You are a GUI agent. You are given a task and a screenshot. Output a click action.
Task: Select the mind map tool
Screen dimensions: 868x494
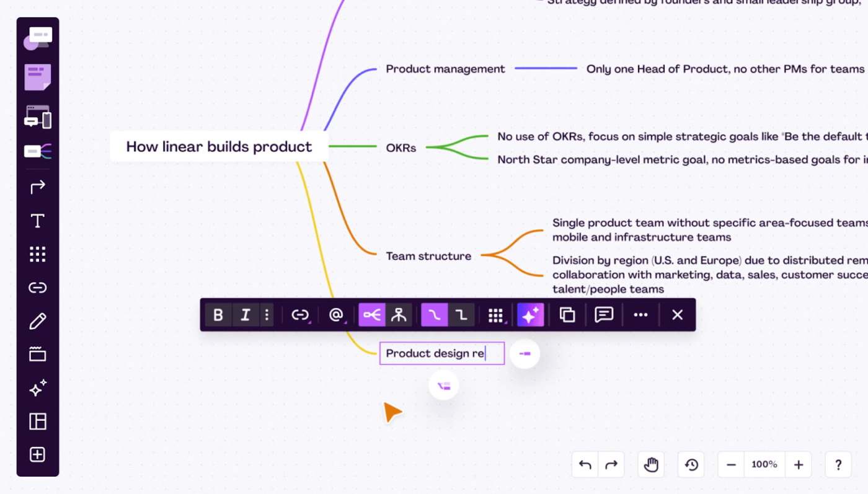click(38, 151)
